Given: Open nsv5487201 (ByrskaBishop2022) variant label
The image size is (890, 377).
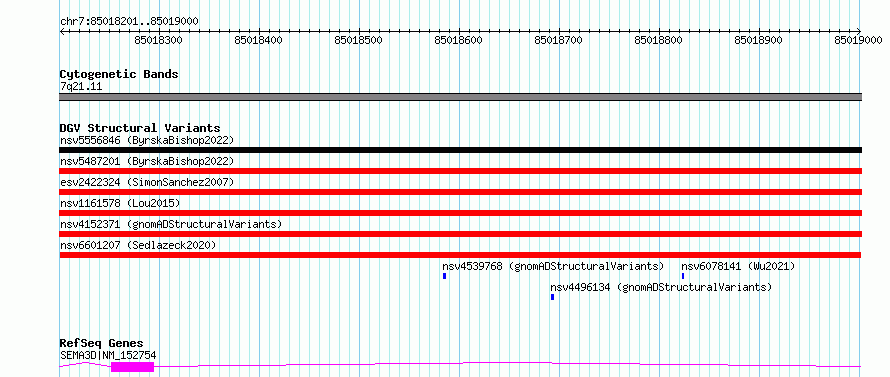Looking at the screenshot, I should [146, 161].
